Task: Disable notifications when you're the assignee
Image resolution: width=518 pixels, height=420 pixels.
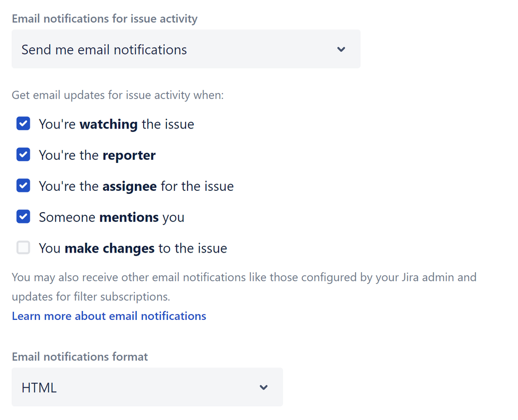Action: 23,186
